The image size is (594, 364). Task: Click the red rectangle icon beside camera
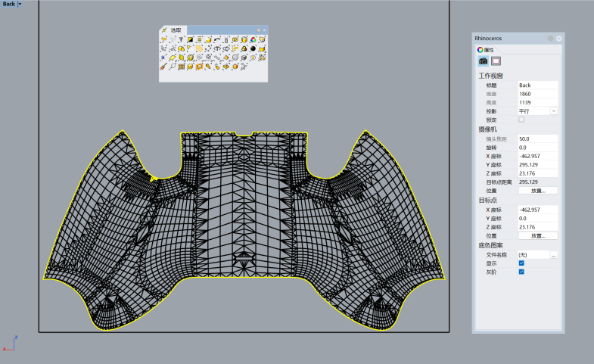tap(496, 61)
